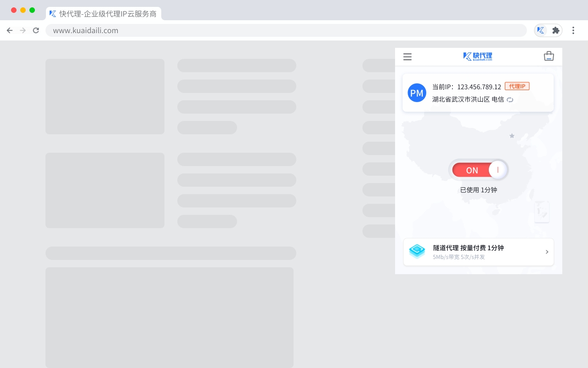Click the 已使用 1分钟 usage text
Viewport: 588px width, 368px height.
coord(478,190)
